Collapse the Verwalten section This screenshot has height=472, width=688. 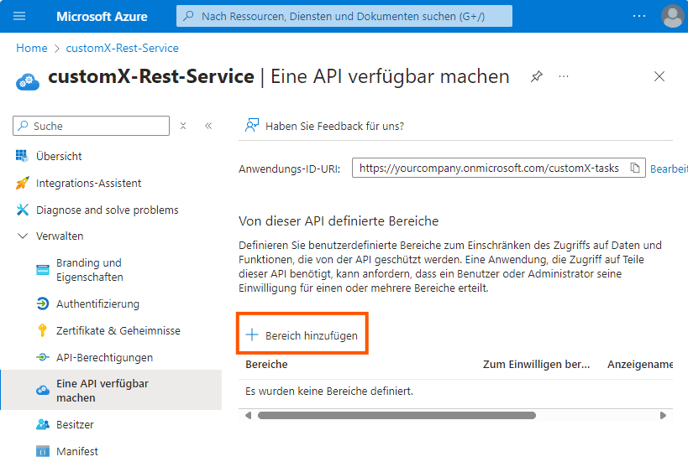pyautogui.click(x=22, y=236)
